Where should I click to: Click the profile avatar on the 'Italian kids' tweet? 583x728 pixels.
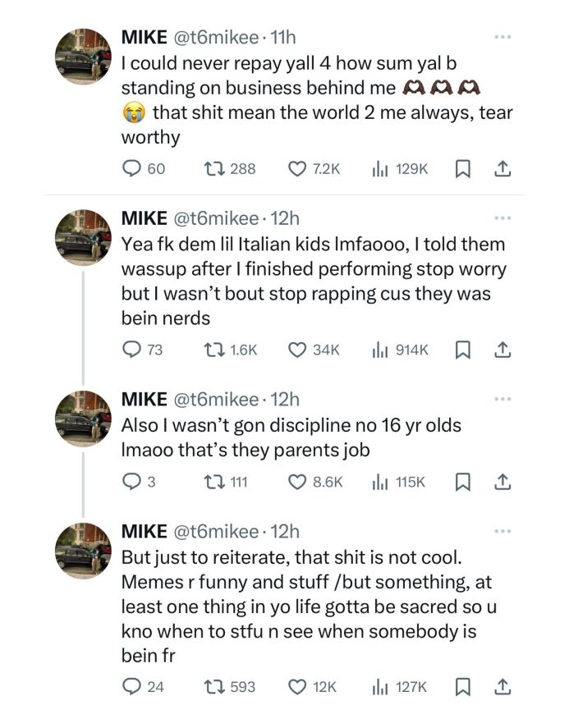[82, 237]
